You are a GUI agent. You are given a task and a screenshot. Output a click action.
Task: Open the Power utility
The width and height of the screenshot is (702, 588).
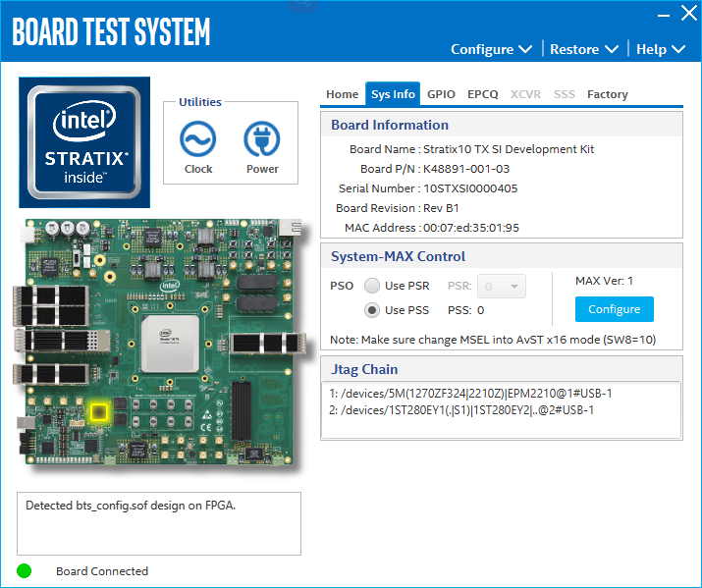pyautogui.click(x=262, y=147)
